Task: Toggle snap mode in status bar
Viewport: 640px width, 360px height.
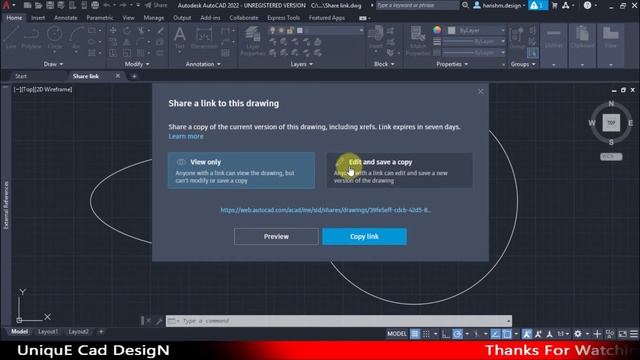Action: 426,334
